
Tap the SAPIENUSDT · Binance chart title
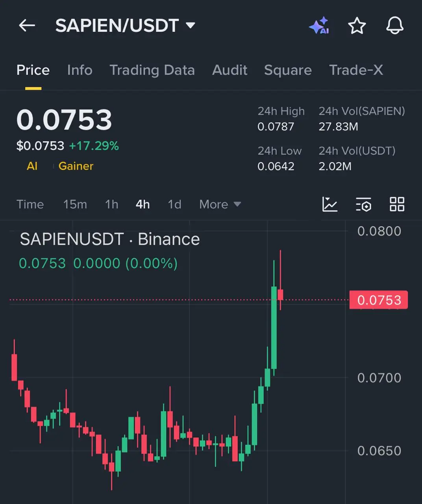[x=110, y=239]
